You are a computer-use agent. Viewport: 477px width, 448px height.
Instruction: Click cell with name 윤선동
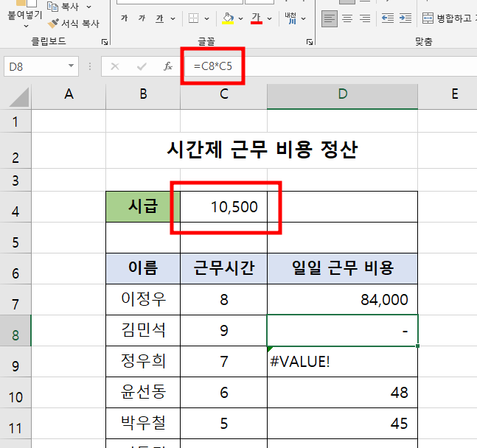[x=143, y=393]
